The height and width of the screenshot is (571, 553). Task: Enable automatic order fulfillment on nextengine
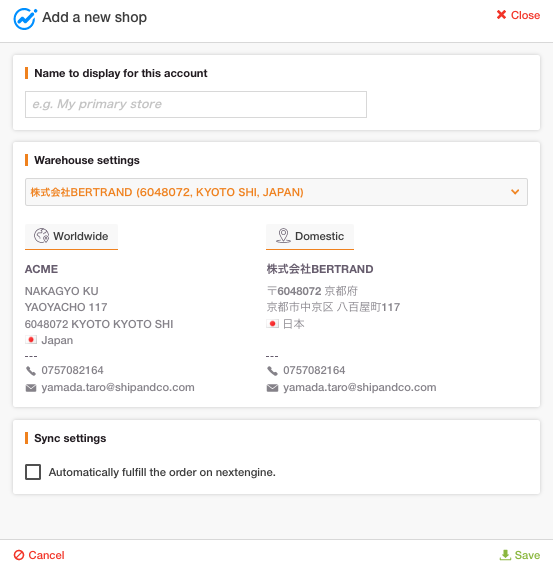(x=33, y=472)
